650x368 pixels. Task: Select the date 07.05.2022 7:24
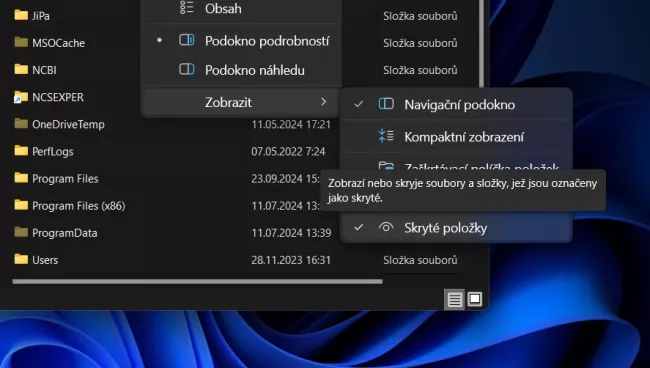(x=288, y=151)
